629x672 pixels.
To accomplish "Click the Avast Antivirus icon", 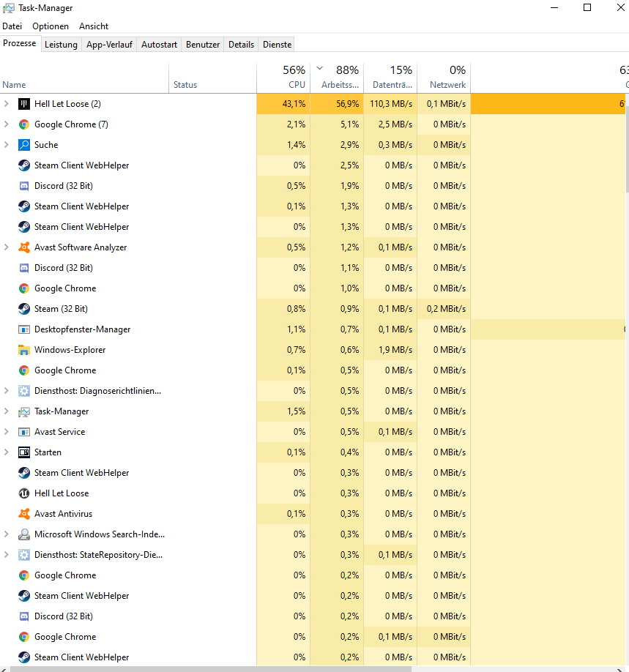I will tap(24, 513).
